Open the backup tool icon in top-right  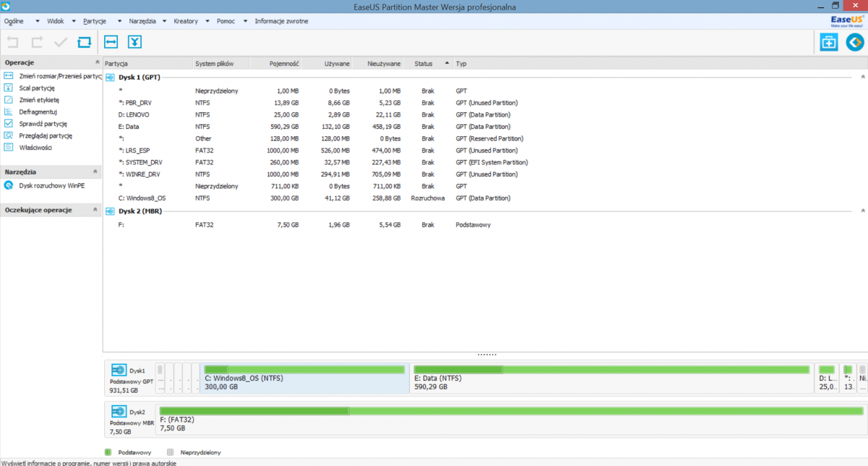[x=829, y=42]
